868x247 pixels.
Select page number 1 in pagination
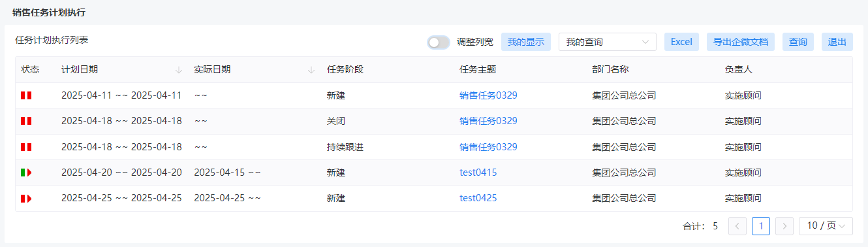click(x=761, y=226)
